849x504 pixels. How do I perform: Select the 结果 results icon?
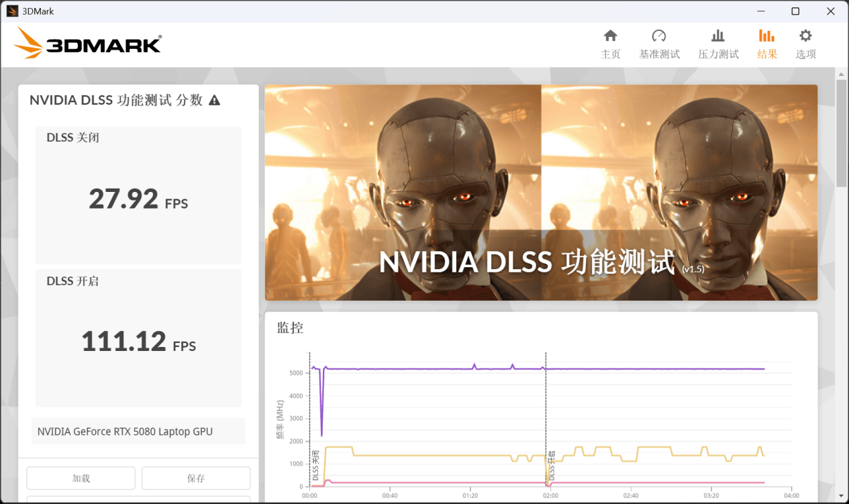coord(766,36)
